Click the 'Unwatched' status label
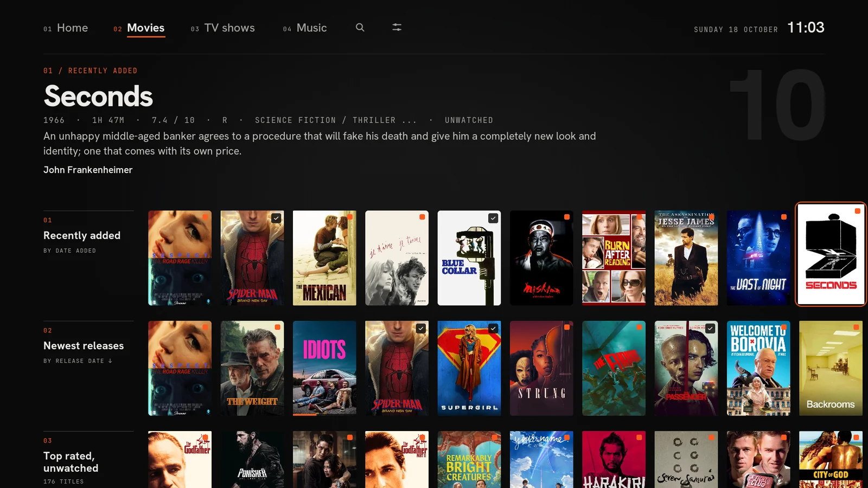The image size is (868, 488). [469, 120]
